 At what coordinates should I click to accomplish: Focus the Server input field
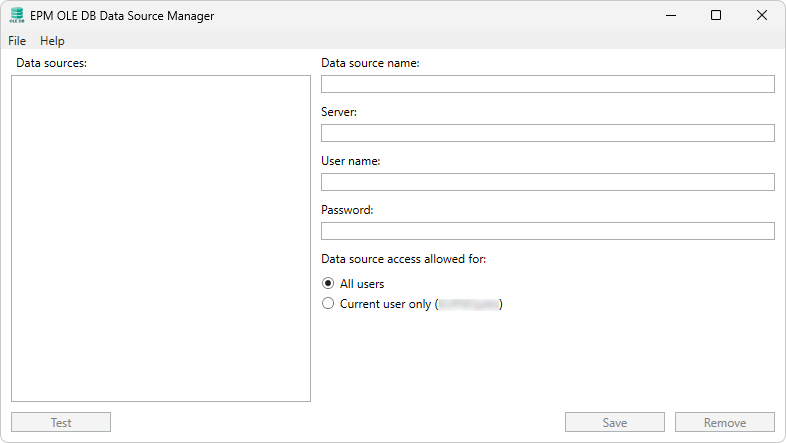coord(547,133)
